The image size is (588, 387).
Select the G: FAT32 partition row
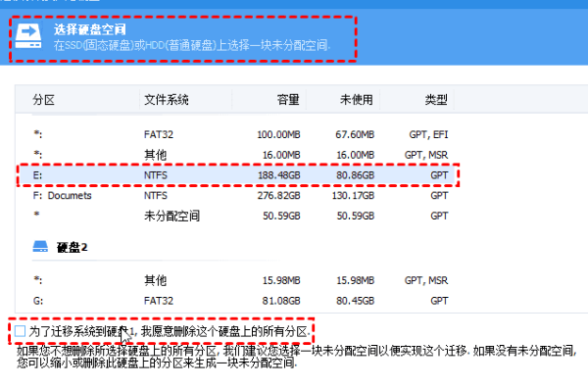coord(237,301)
